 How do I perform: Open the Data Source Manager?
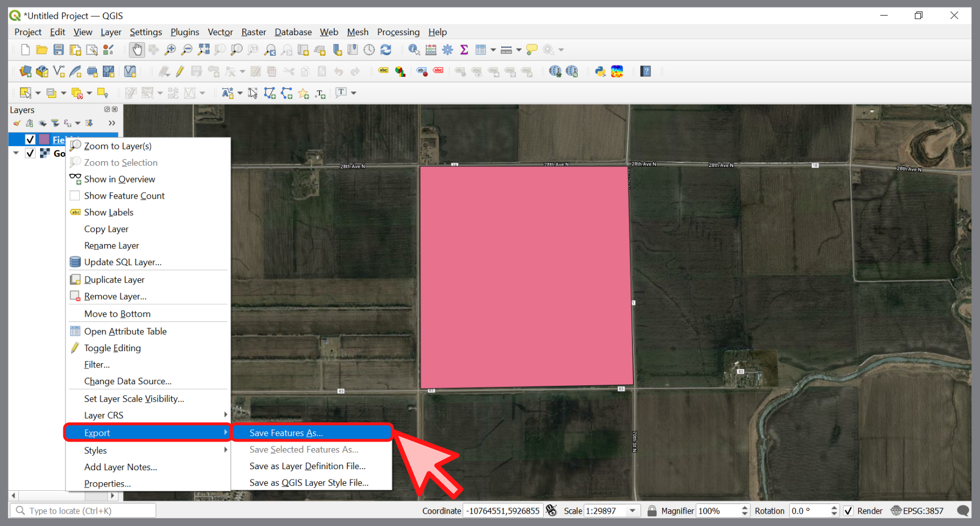click(x=25, y=71)
